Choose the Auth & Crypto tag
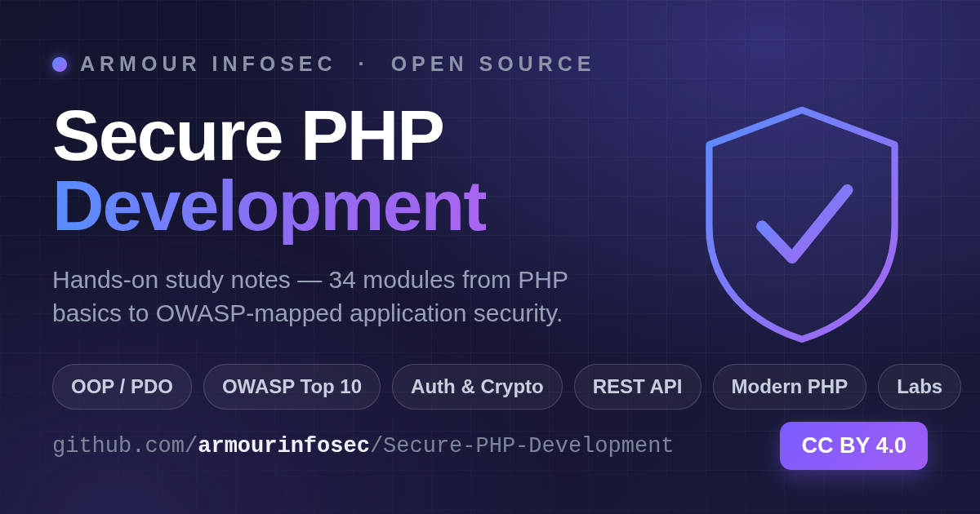 coord(477,387)
